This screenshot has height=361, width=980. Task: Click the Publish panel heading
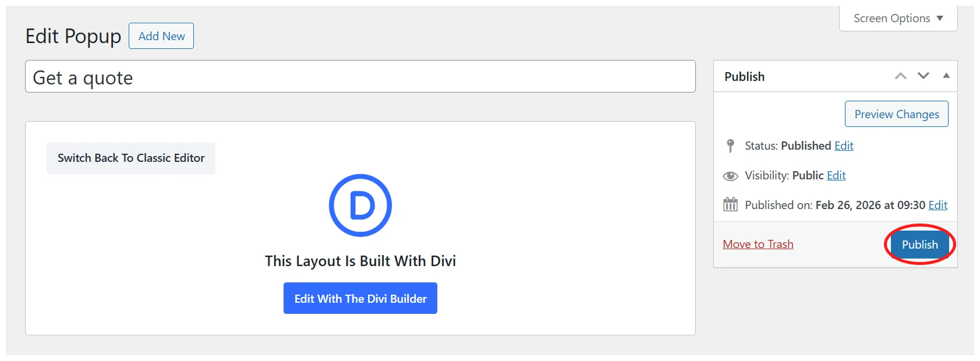point(744,77)
